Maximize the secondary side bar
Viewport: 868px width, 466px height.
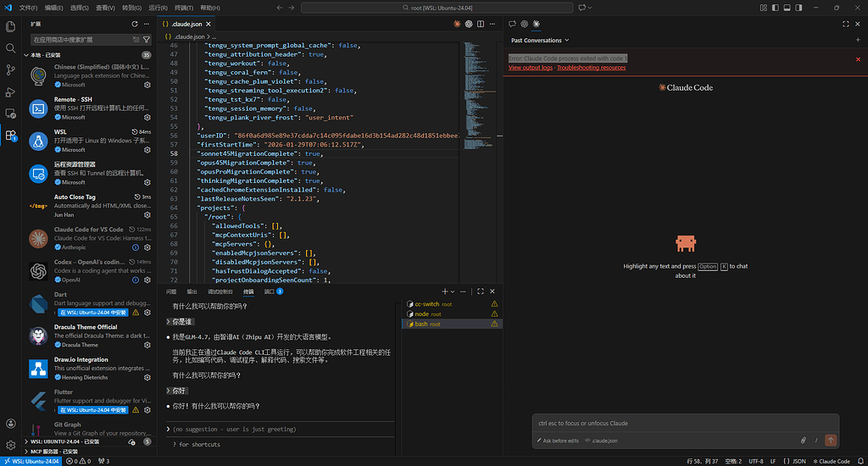coord(845,25)
